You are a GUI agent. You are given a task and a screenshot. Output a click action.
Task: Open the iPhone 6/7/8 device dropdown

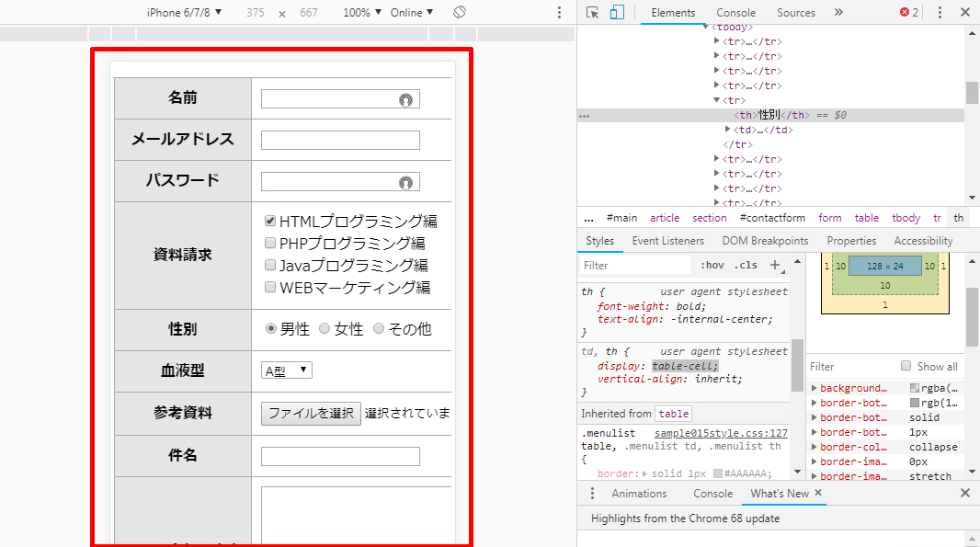[184, 12]
